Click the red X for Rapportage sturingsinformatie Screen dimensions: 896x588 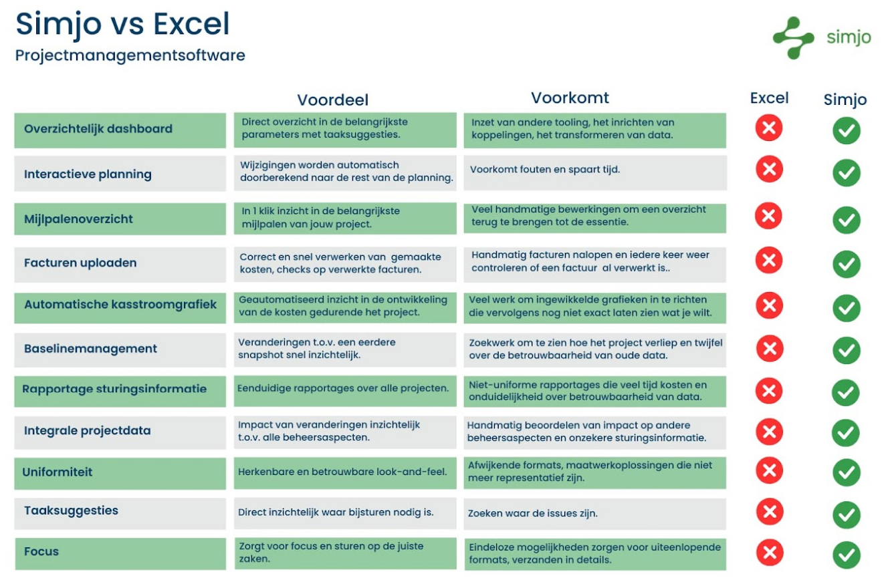769,390
